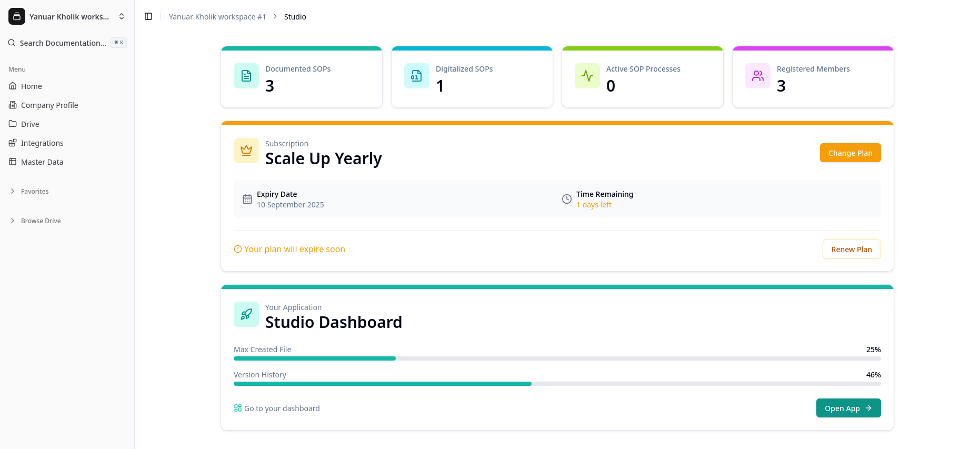Image resolution: width=980 pixels, height=449 pixels.
Task: Click the Subscription crown icon
Action: 246,151
